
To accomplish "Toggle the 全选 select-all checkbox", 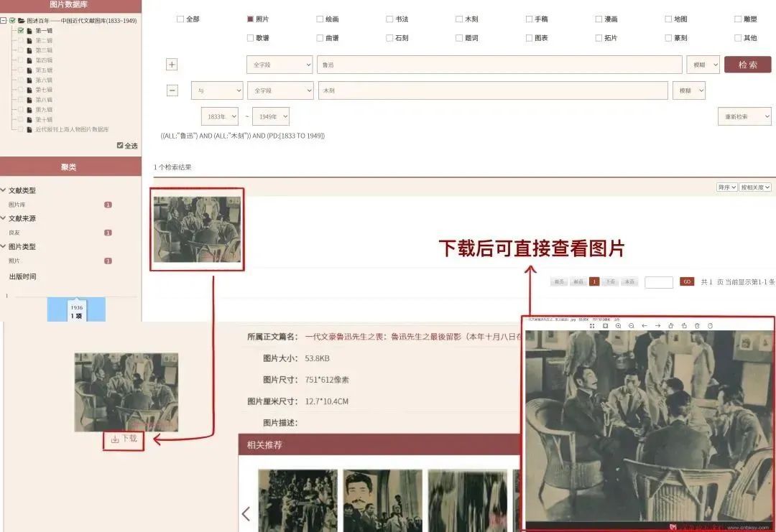I will (120, 146).
